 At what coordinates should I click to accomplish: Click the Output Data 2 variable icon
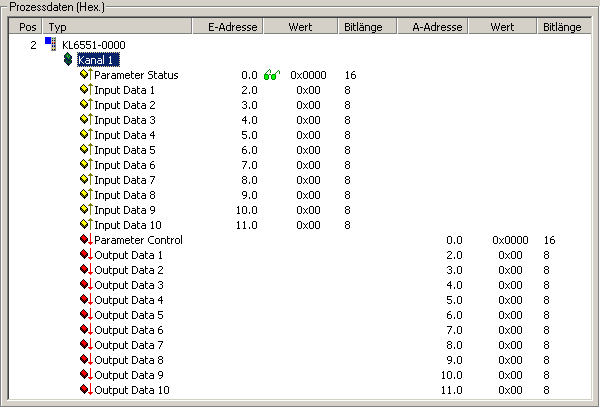click(86, 269)
